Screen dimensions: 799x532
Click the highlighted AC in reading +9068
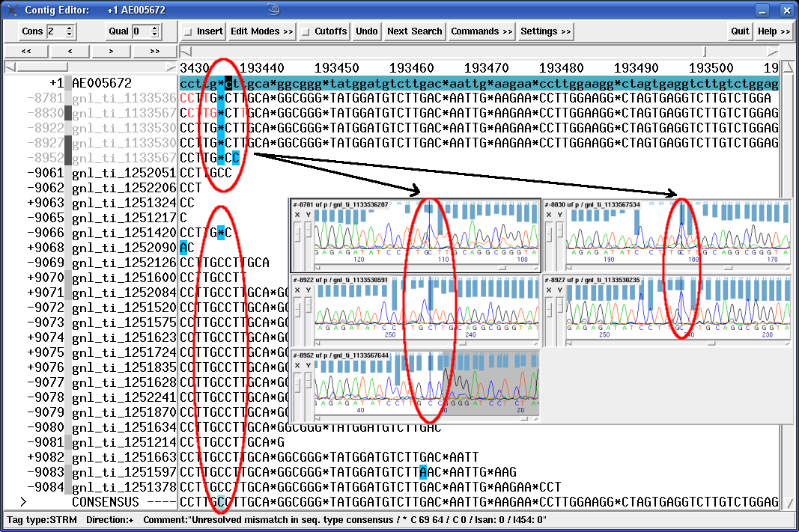point(187,248)
